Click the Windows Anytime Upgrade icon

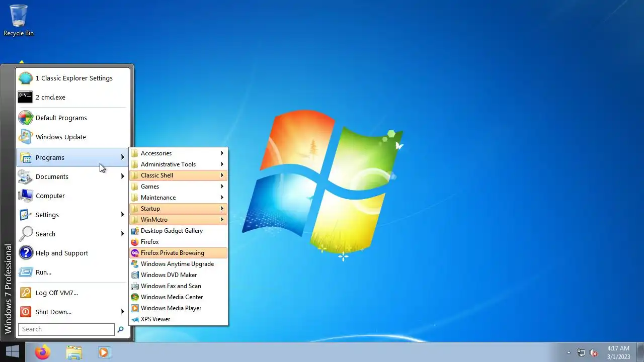(x=134, y=264)
